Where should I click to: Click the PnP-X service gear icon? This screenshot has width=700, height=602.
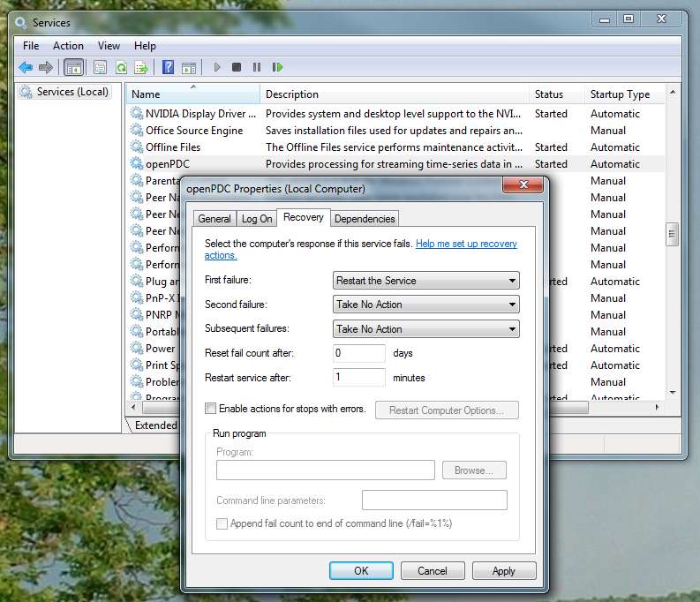[x=137, y=297]
